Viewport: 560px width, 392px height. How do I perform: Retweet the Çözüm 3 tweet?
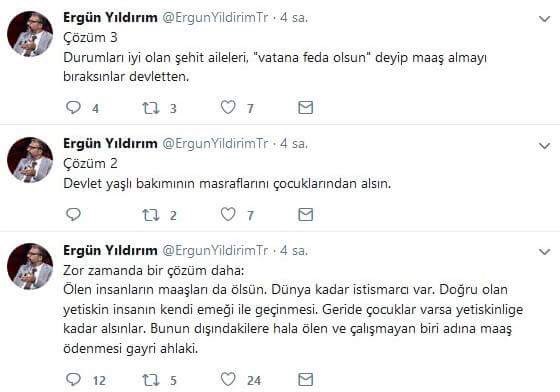coord(150,108)
